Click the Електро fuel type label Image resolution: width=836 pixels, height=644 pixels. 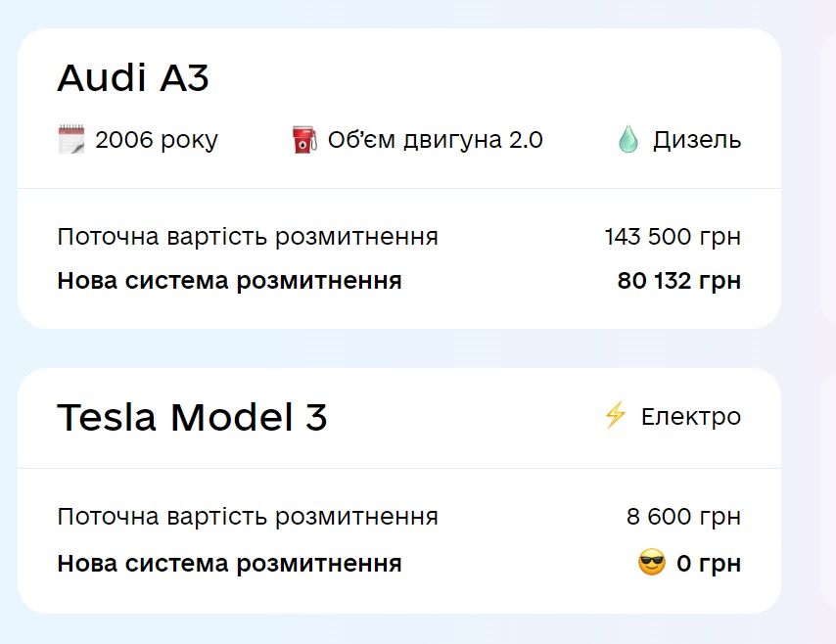click(691, 416)
